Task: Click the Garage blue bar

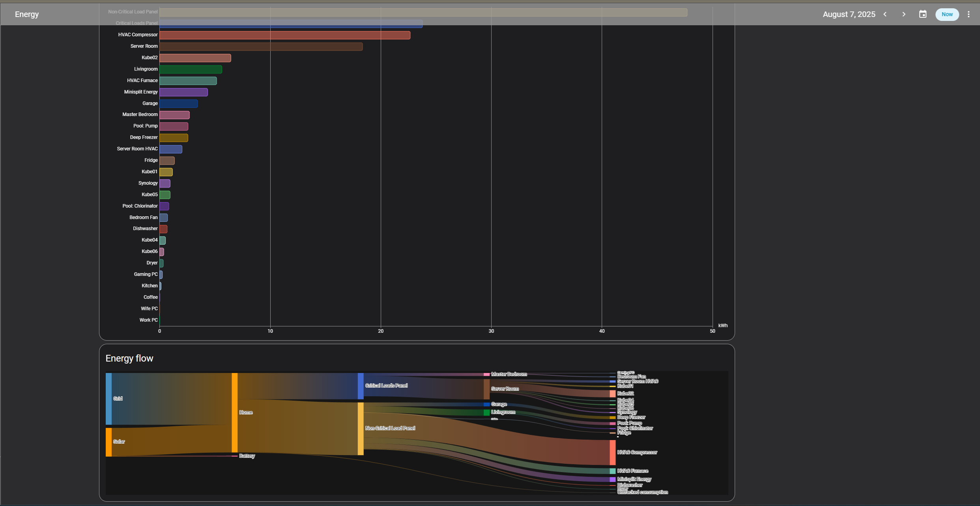Action: [x=178, y=104]
